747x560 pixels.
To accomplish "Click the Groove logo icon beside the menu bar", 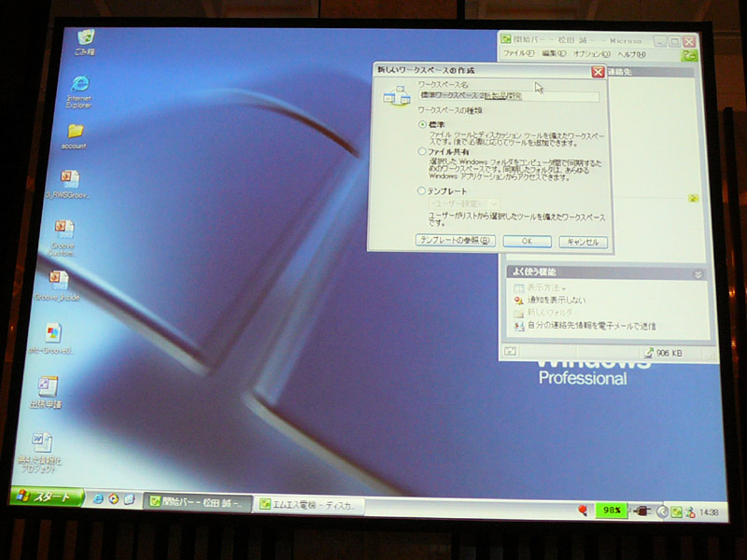I will [688, 55].
